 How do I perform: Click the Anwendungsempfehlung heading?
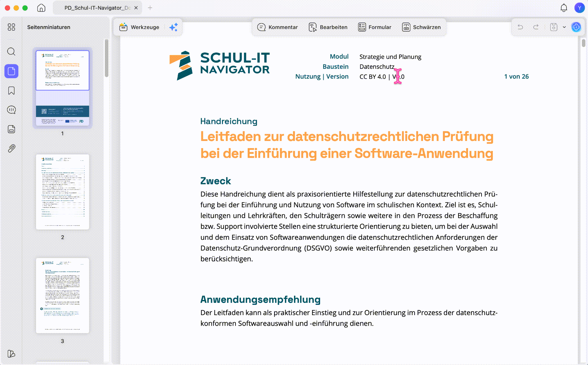pyautogui.click(x=260, y=300)
